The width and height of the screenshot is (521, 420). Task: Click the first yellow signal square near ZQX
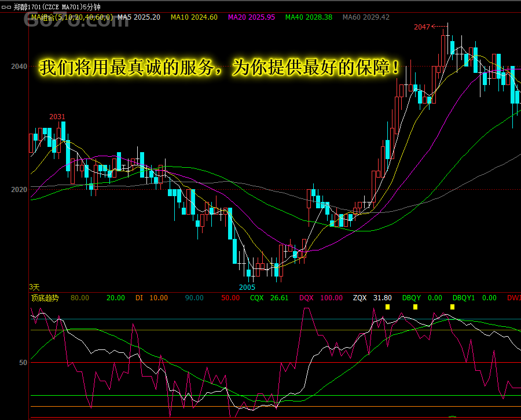(387, 307)
